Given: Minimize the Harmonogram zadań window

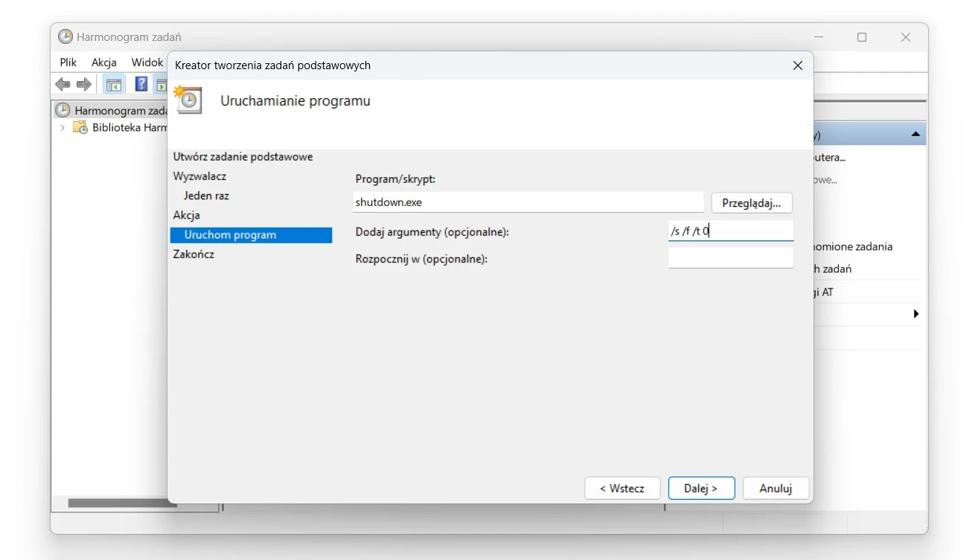Looking at the screenshot, I should pos(819,37).
